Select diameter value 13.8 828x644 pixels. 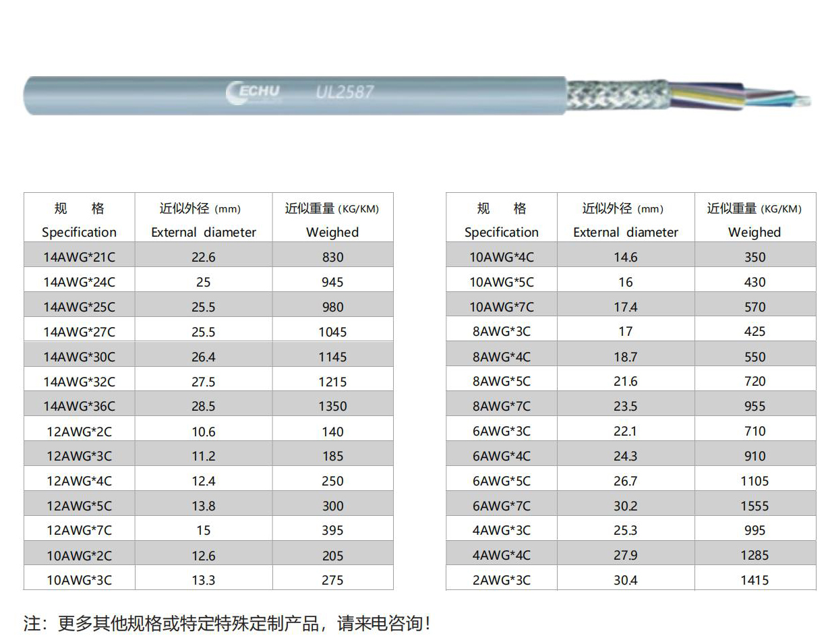click(x=204, y=506)
